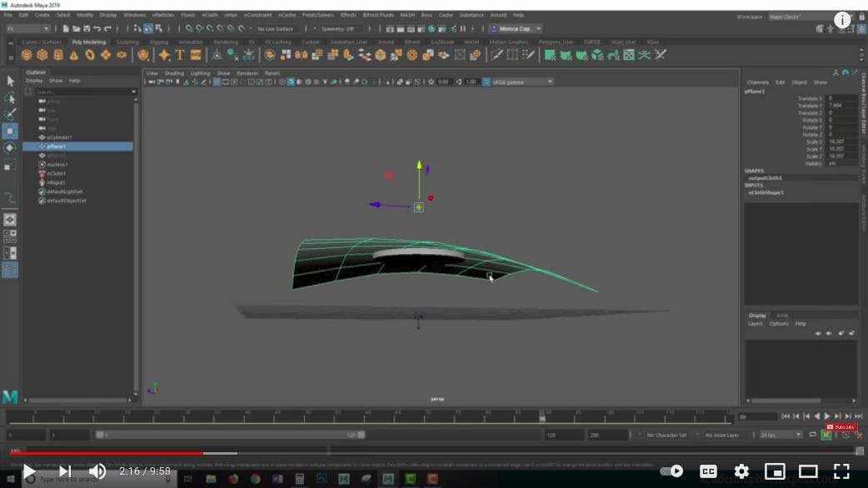Click the Super shapes star shelf icon
This screenshot has height=488, width=868.
pyautogui.click(x=164, y=55)
